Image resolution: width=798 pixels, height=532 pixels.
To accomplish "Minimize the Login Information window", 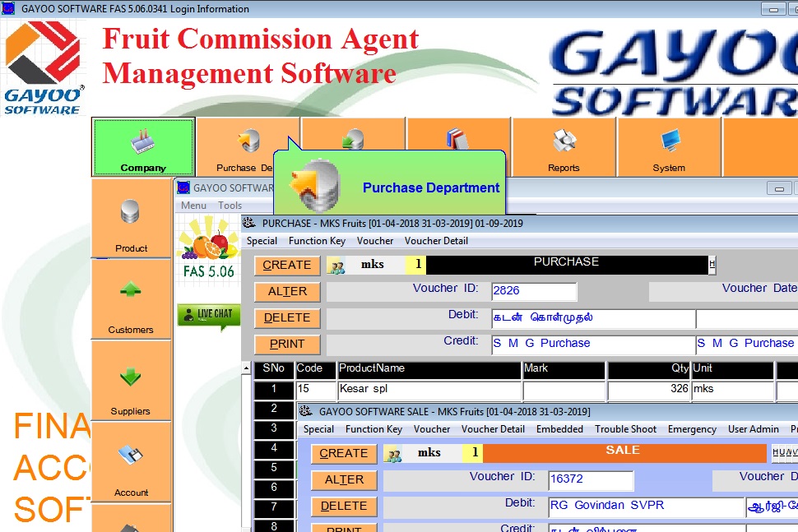I will click(x=773, y=9).
